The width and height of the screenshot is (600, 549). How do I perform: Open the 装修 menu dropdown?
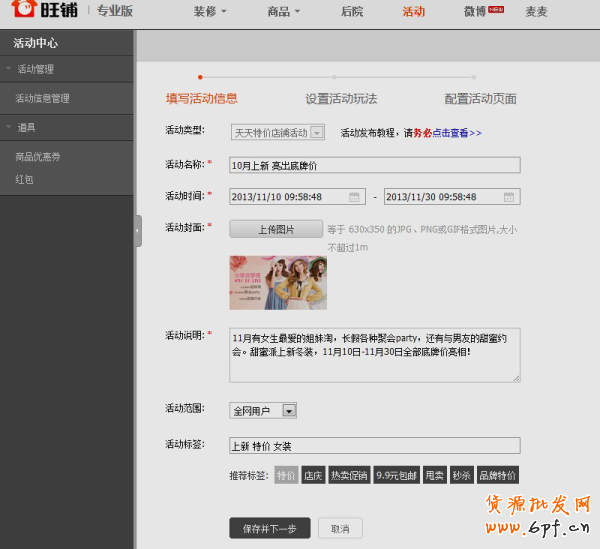[x=210, y=12]
